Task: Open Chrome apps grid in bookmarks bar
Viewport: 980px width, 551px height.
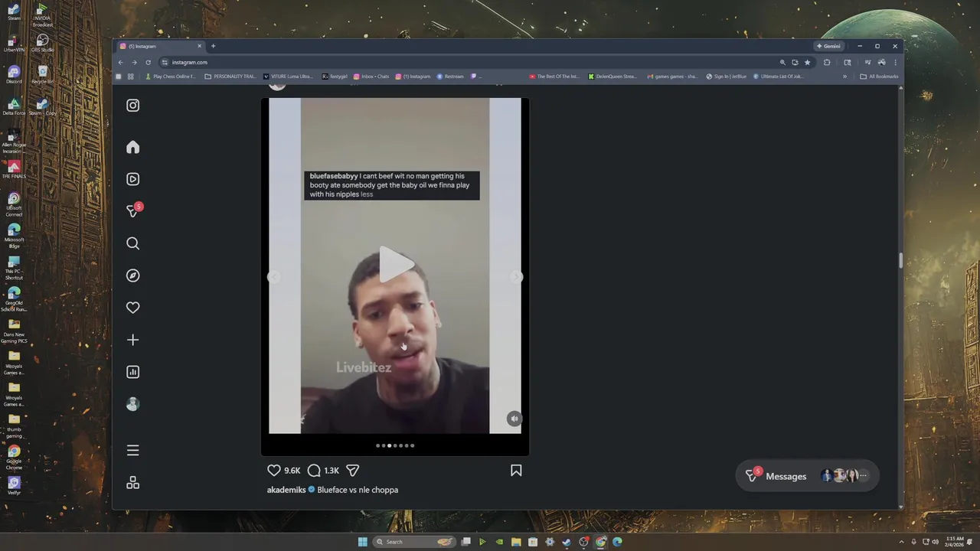Action: click(x=130, y=77)
